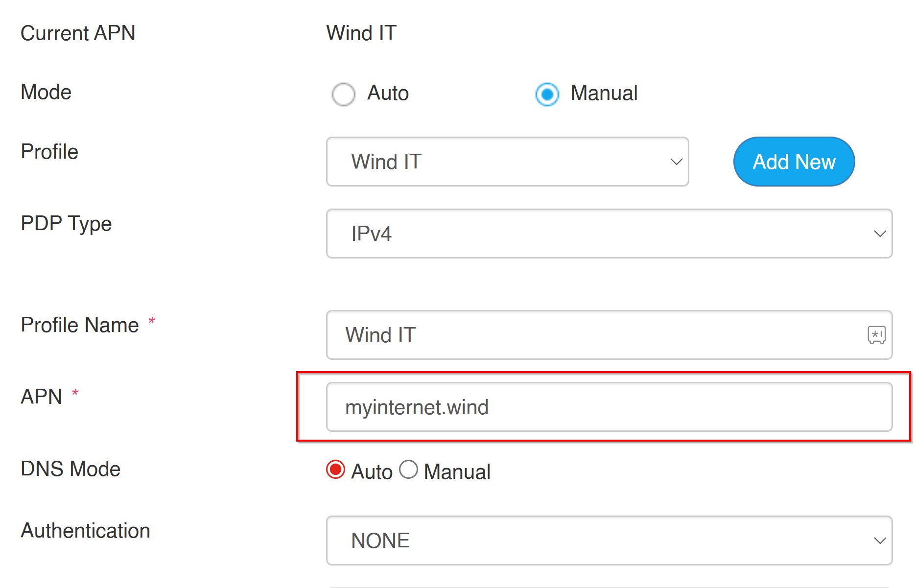Screen dimensions: 915x588
Task: Click the Current APN value Wind IT
Action: click(x=361, y=33)
